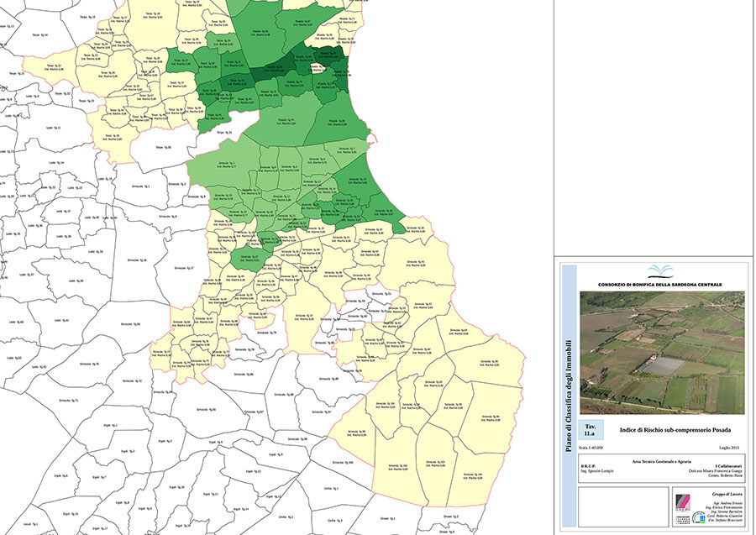Click the 'Torpe fg.45' yellow parcel label
The width and height of the screenshot is (756, 535).
(x=113, y=138)
